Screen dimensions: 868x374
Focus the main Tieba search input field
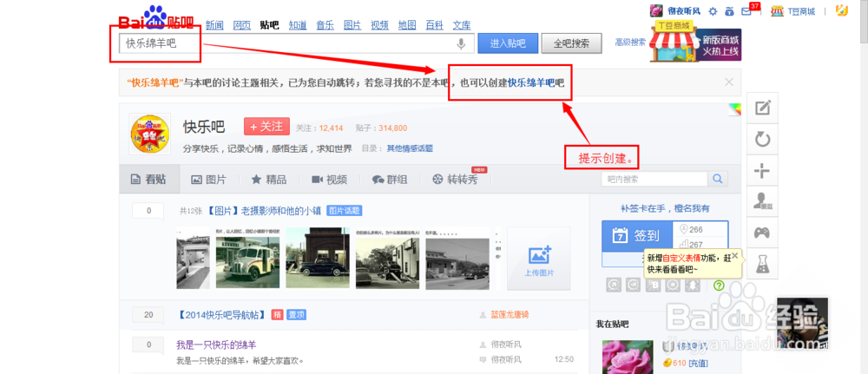(x=296, y=43)
